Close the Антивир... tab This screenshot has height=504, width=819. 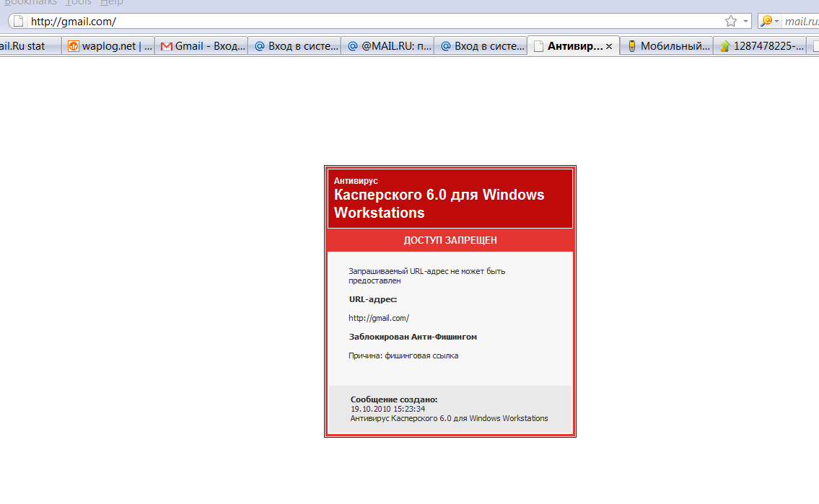tap(609, 46)
